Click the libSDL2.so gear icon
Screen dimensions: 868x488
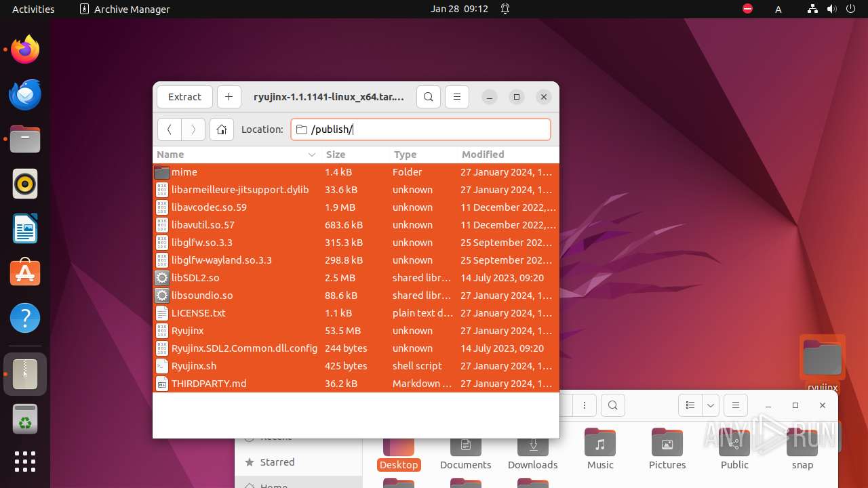(161, 278)
